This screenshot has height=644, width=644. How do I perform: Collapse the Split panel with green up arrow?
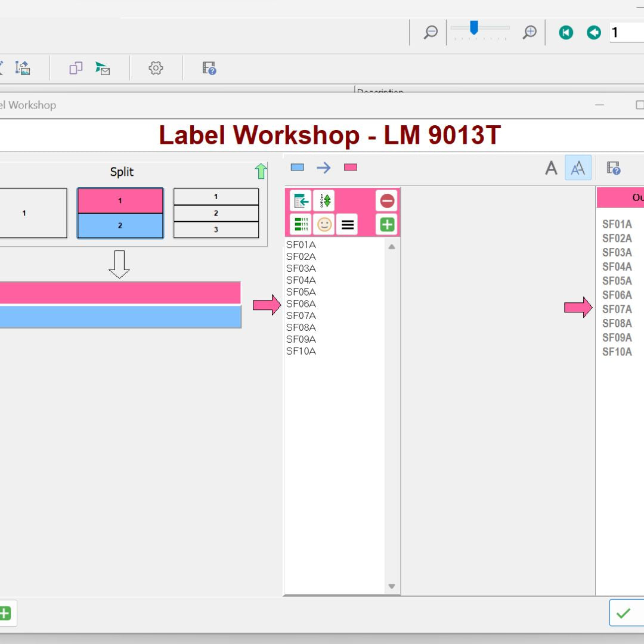[x=261, y=172]
